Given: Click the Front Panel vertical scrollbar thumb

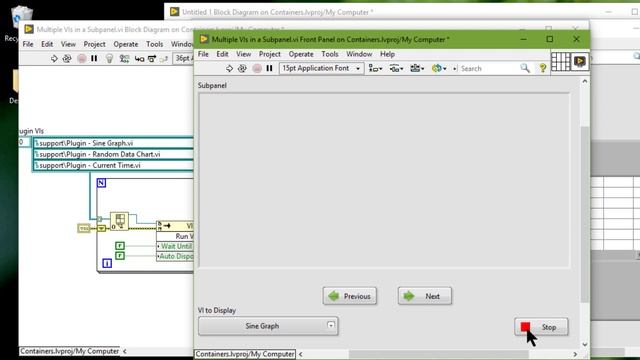Looking at the screenshot, I should pyautogui.click(x=584, y=214).
